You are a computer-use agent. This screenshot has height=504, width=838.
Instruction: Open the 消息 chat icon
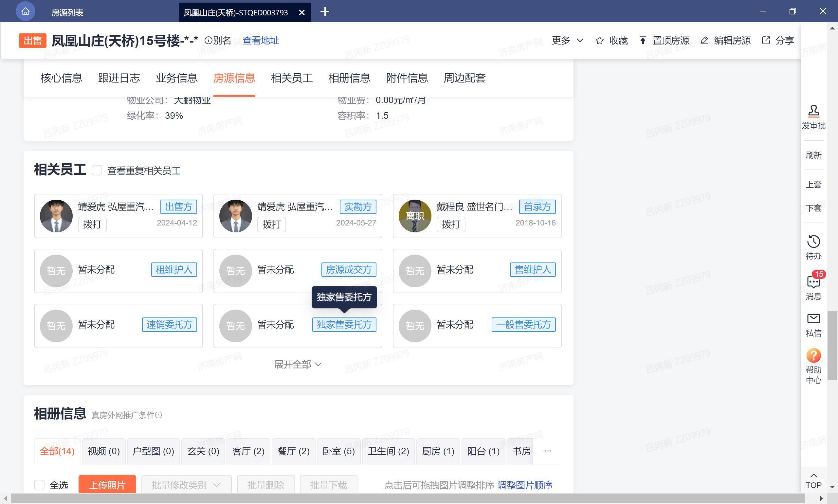click(x=813, y=282)
